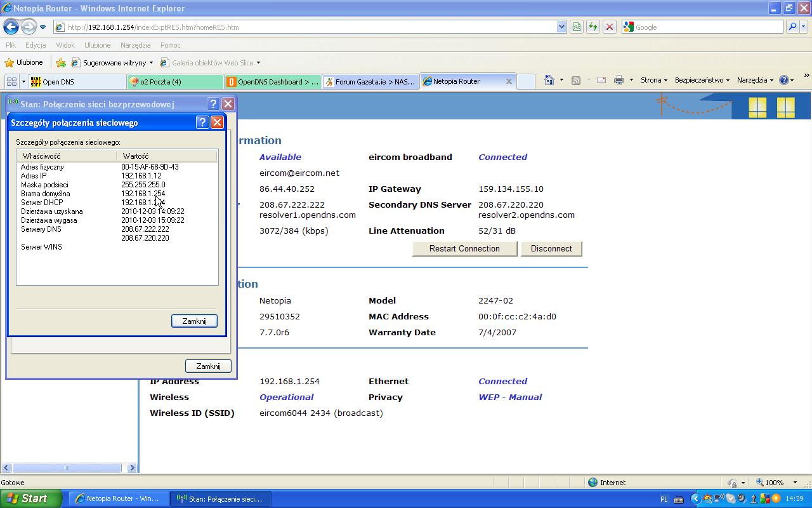Open the Sugerowane witryny dropdown
Screen dimensions: 812x508
pyautogui.click(x=112, y=63)
